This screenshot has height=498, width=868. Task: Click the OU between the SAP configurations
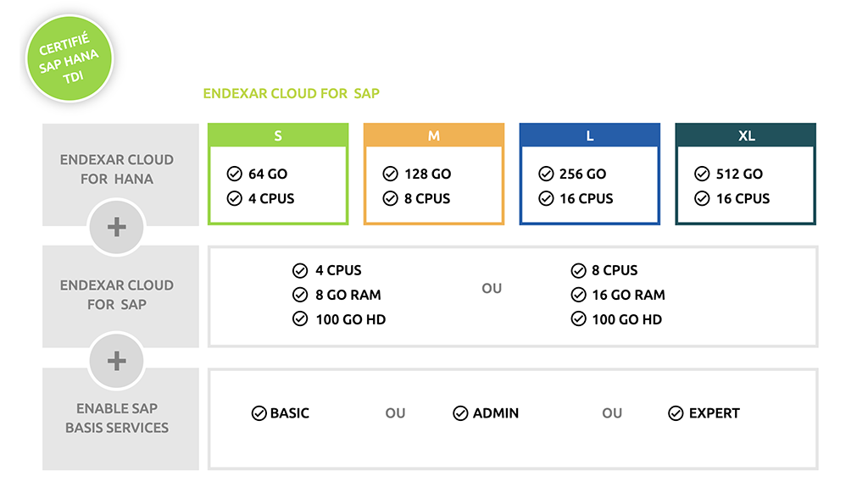coord(492,288)
